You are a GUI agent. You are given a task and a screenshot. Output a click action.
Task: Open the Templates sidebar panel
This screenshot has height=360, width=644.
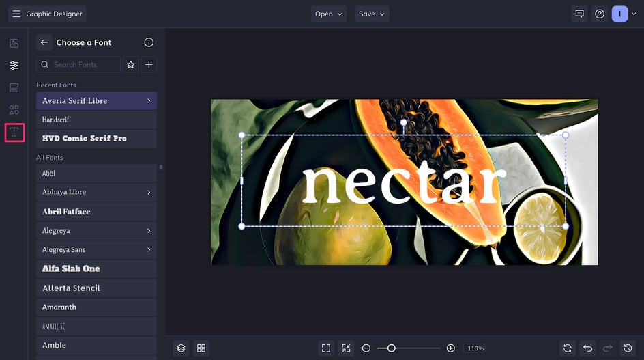[14, 87]
